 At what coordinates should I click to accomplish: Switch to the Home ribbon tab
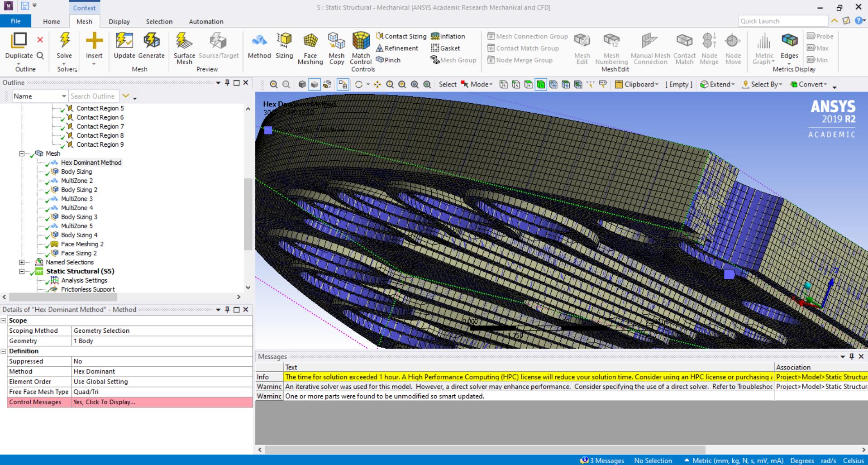click(x=52, y=21)
